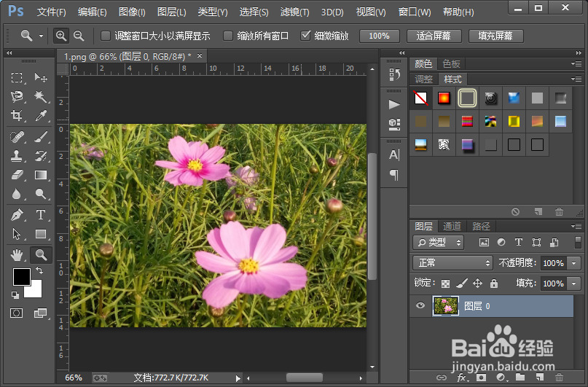Select the Crop tool
Screen dimensions: 588x387
click(x=17, y=115)
